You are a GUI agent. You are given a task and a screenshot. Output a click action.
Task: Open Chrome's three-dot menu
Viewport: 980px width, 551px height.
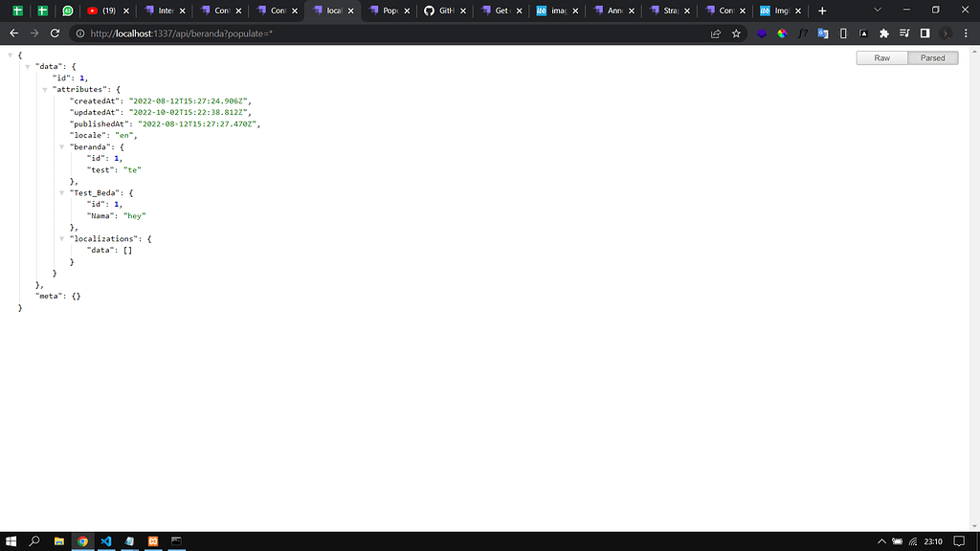966,33
